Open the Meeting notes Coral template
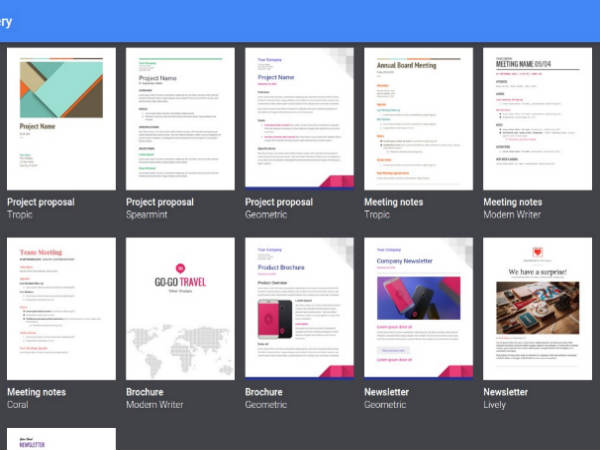The width and height of the screenshot is (600, 450). pyautogui.click(x=61, y=308)
